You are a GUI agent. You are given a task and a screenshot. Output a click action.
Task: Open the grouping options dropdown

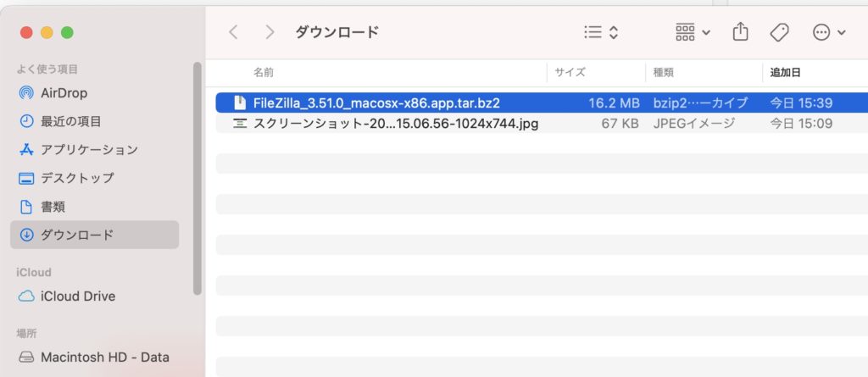tap(693, 33)
